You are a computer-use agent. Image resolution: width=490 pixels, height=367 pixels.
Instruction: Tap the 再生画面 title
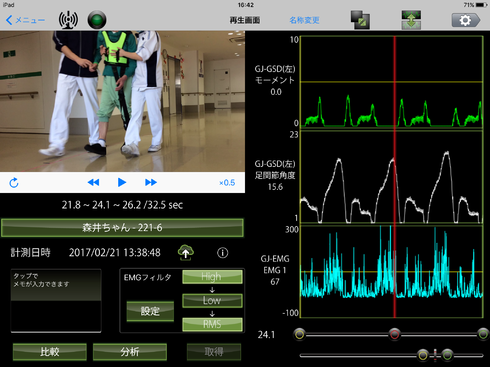(245, 20)
